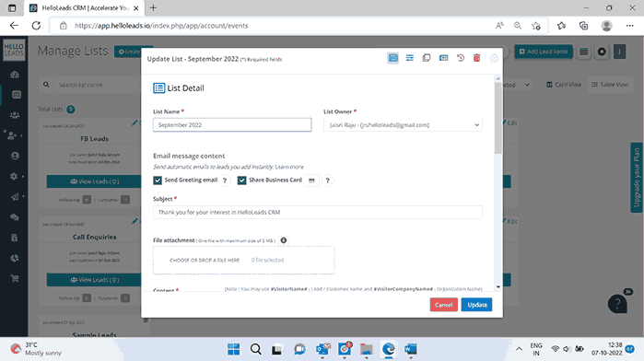Click the red Cancel button

[443, 305]
